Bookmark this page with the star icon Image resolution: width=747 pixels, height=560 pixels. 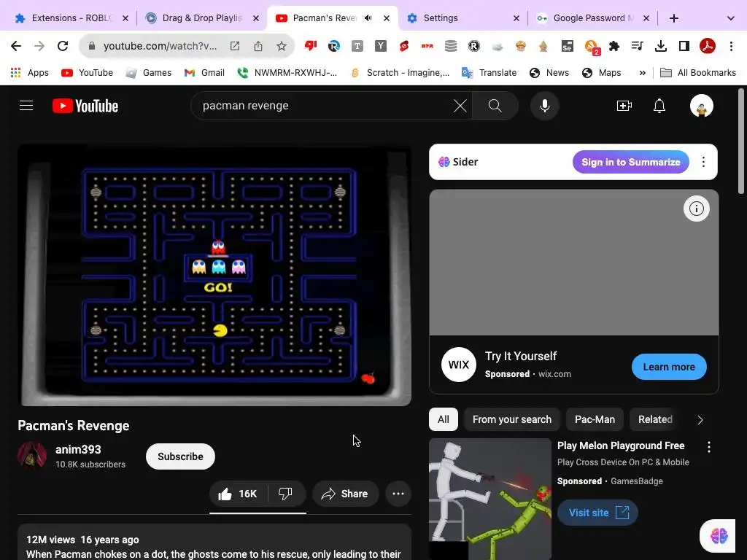click(282, 46)
